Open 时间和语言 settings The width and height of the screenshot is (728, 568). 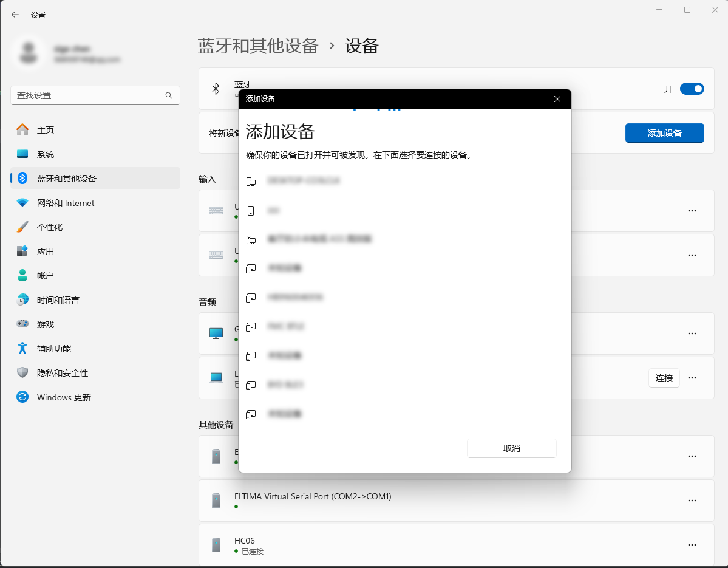pos(58,300)
